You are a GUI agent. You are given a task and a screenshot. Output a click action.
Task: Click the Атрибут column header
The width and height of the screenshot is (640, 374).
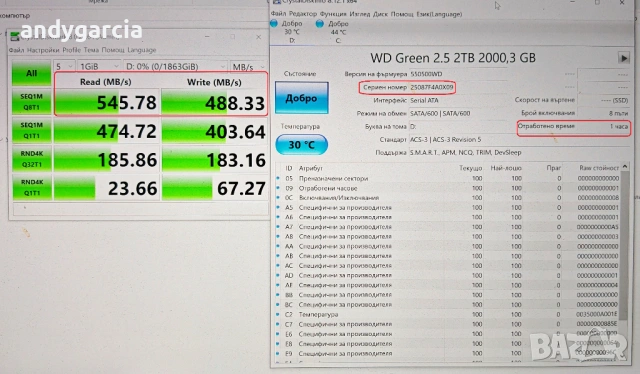(x=311, y=168)
